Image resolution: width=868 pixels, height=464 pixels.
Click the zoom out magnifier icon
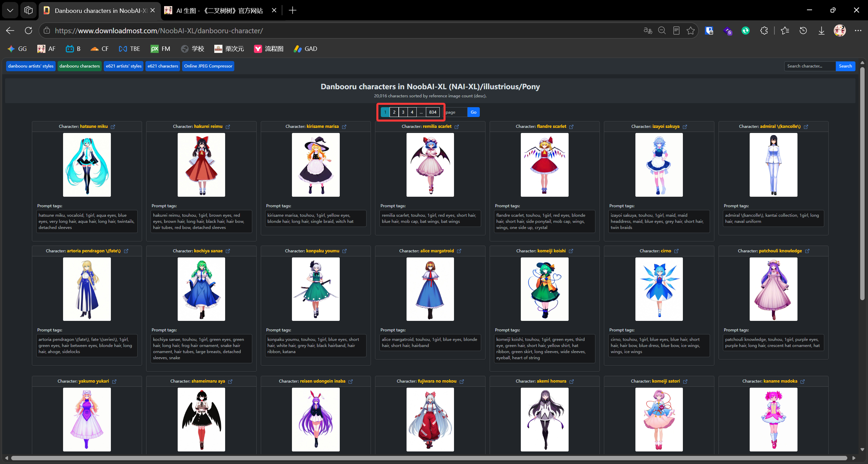(x=662, y=31)
